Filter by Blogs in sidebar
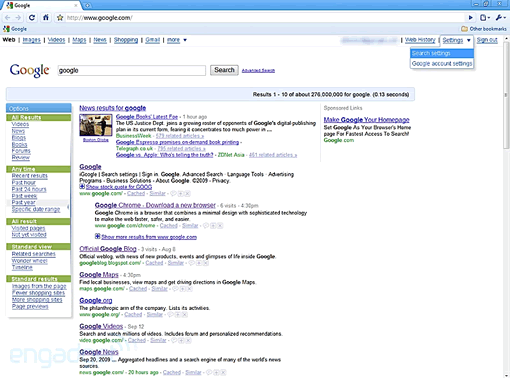This screenshot has width=510, height=378. click(19, 138)
